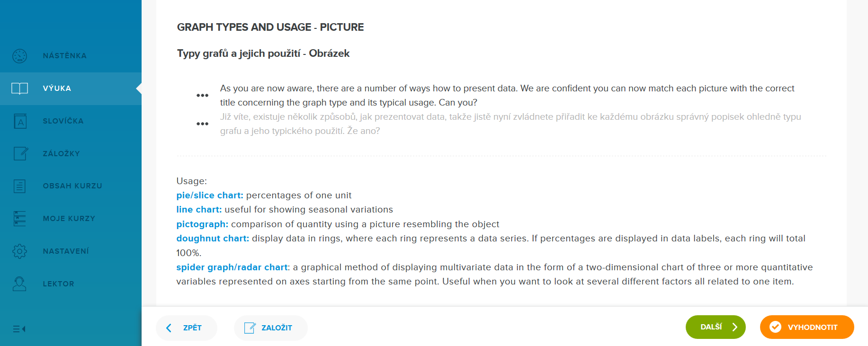This screenshot has width=868, height=346.
Task: Click the spider graph/radar chart term
Action: click(232, 267)
